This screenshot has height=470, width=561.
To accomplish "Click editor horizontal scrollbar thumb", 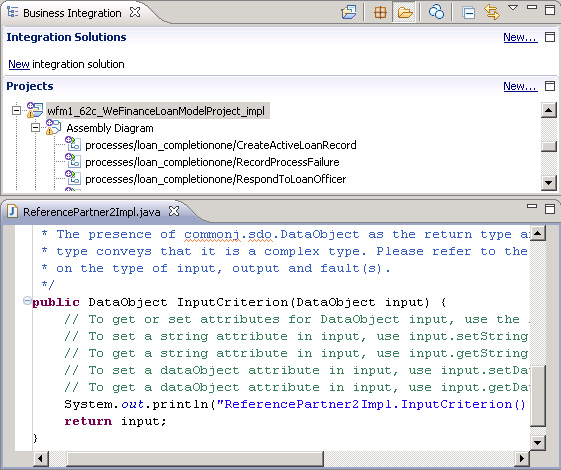I will pos(195,459).
